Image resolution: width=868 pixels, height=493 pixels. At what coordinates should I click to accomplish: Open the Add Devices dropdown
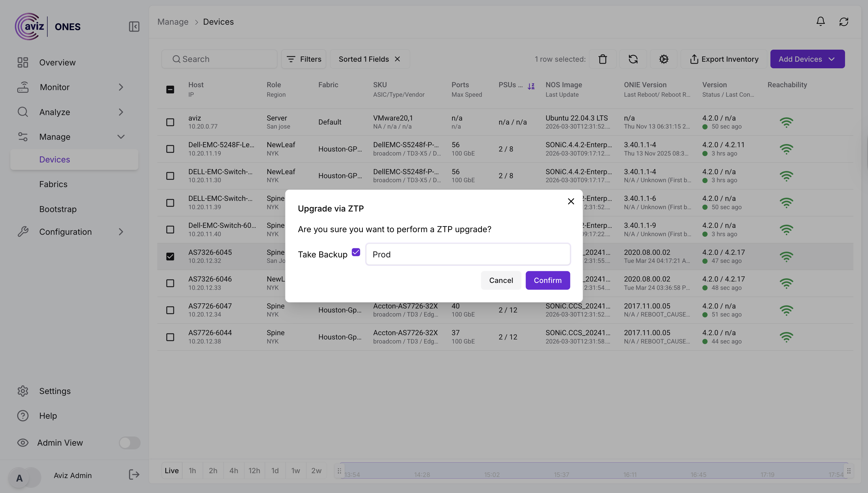(x=807, y=59)
